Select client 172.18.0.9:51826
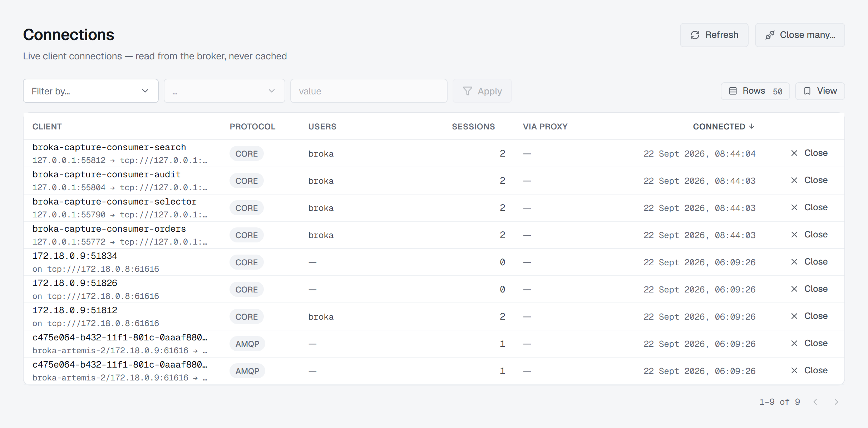 tap(75, 283)
